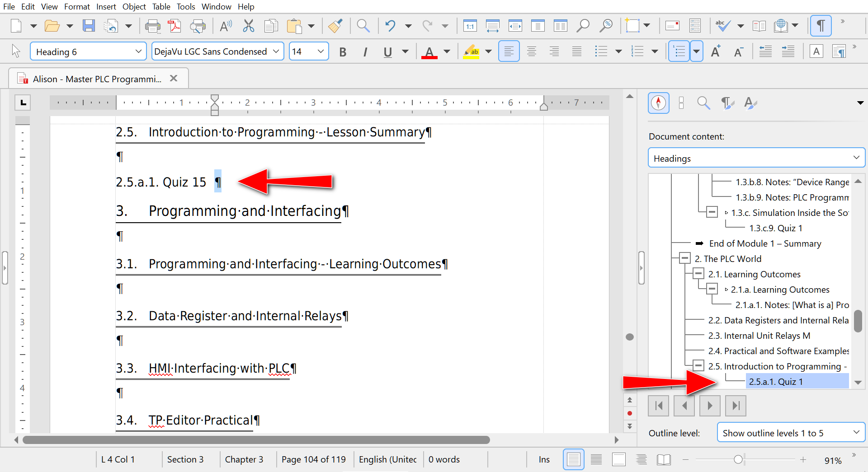868x472 pixels.
Task: Open the Format menu
Action: 77,6
